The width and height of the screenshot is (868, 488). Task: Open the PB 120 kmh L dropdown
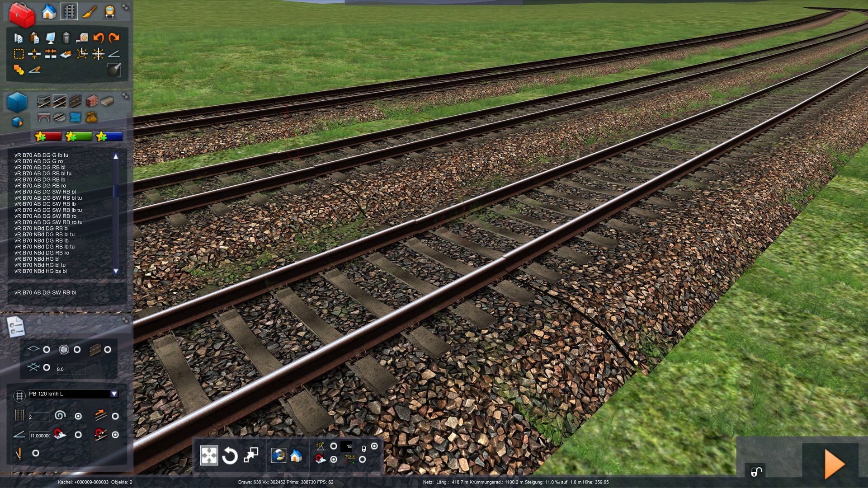tap(114, 394)
